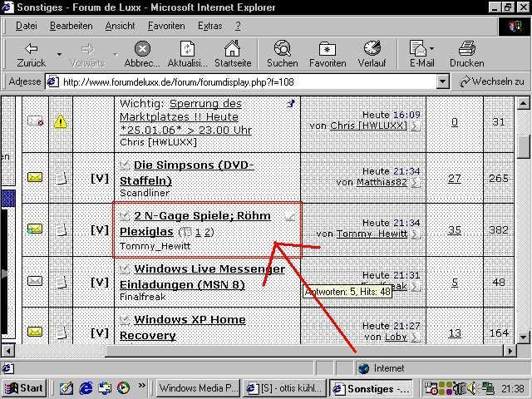The width and height of the screenshot is (532, 399).
Task: Open the Ansicht menu
Action: [x=120, y=26]
